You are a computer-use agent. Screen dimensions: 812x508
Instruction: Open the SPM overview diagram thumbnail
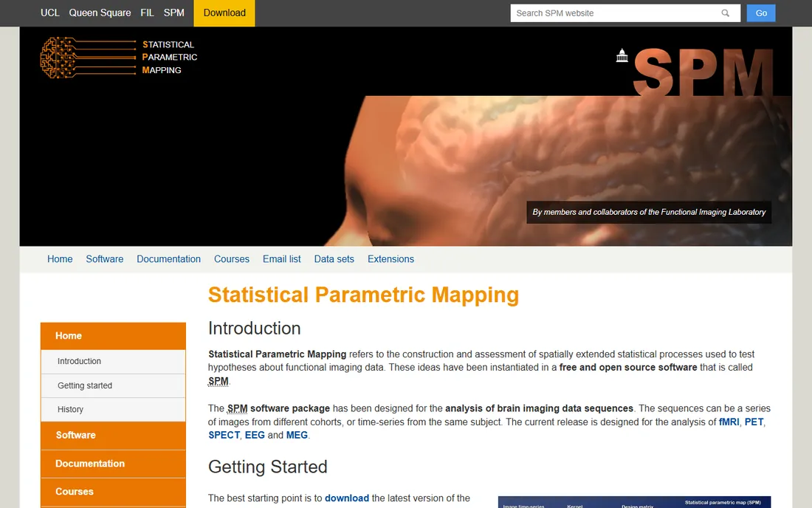634,502
